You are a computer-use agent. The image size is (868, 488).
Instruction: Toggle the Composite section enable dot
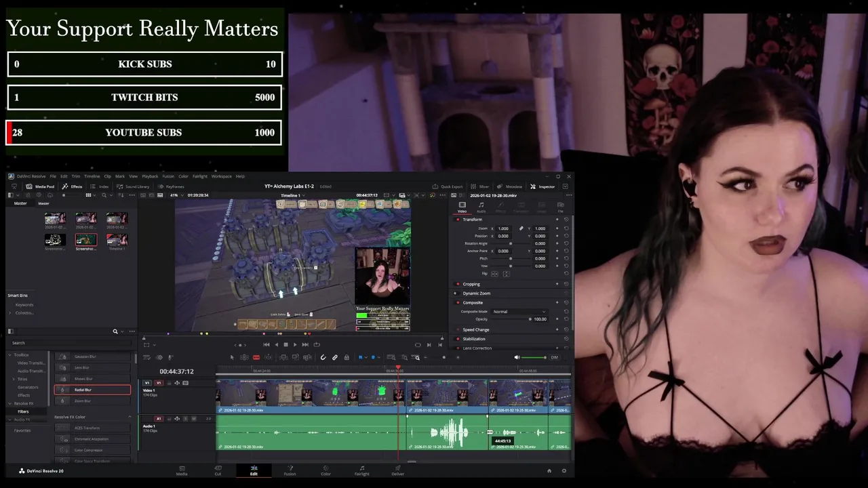[x=458, y=303]
